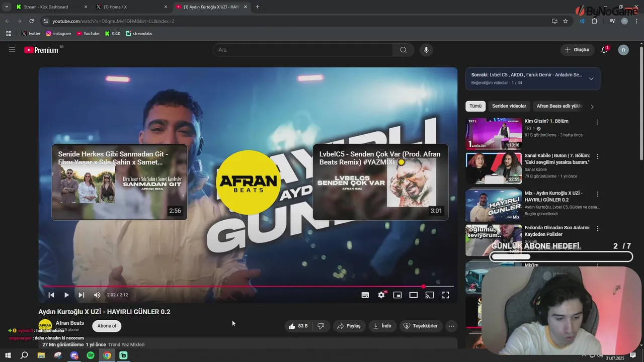Image resolution: width=644 pixels, height=362 pixels.
Task: Seek using the red video progress bar
Action: tap(248, 287)
